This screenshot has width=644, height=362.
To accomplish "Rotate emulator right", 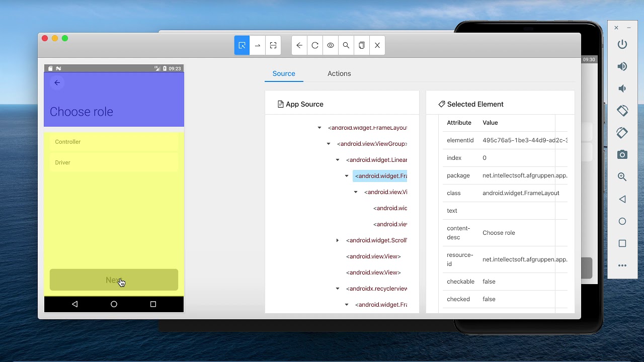I will pyautogui.click(x=622, y=133).
